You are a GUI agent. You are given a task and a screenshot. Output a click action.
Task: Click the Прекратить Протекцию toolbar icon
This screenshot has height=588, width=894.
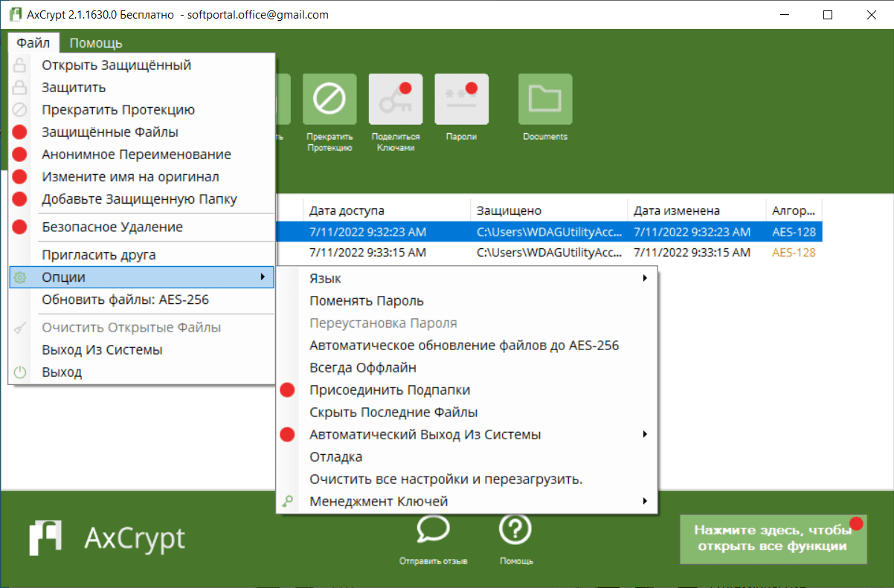coord(329,99)
